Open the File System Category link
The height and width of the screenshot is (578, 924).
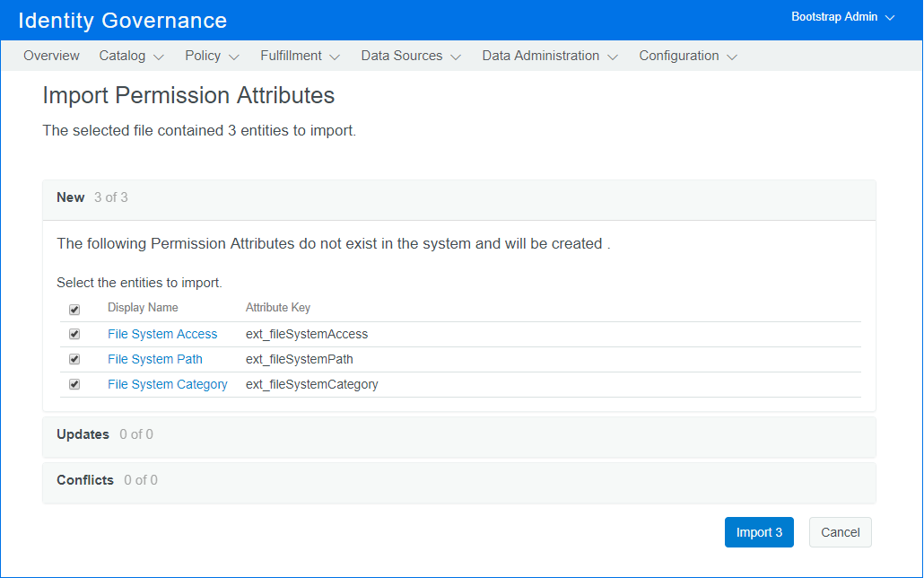click(x=168, y=384)
